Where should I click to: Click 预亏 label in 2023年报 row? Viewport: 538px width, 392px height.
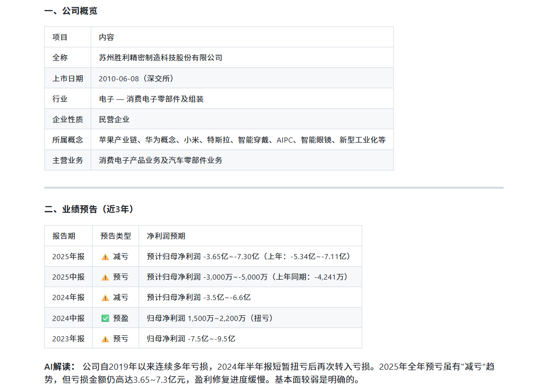[121, 339]
